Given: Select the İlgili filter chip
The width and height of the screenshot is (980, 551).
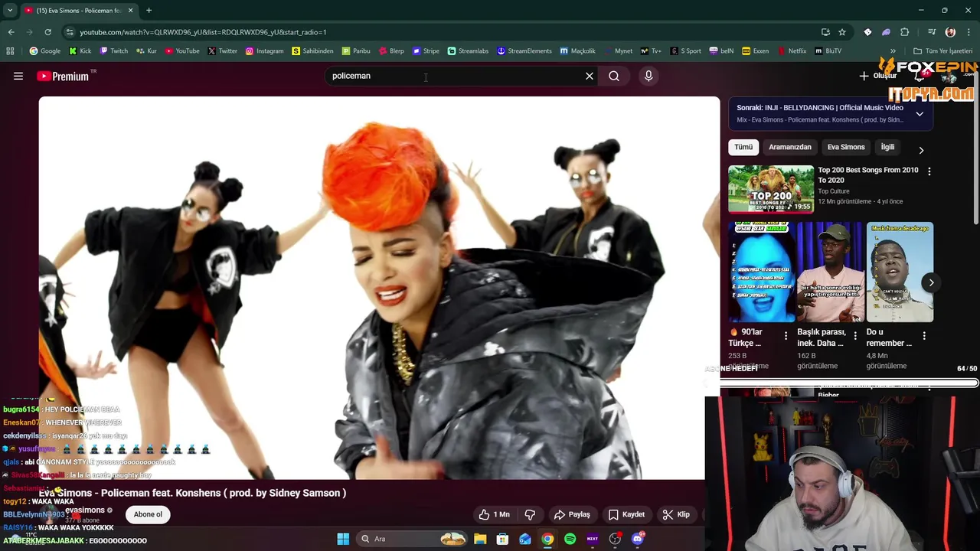Looking at the screenshot, I should (x=887, y=147).
